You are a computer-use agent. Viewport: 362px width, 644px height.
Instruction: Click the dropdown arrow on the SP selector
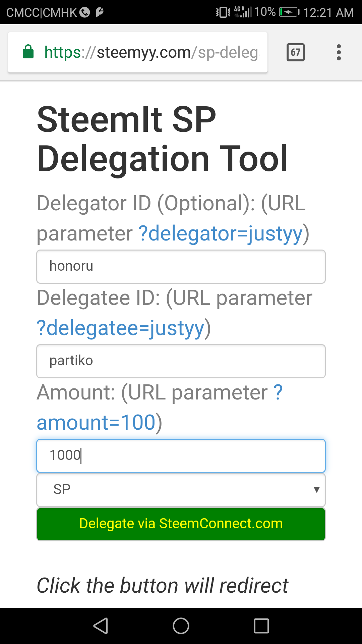click(x=316, y=490)
